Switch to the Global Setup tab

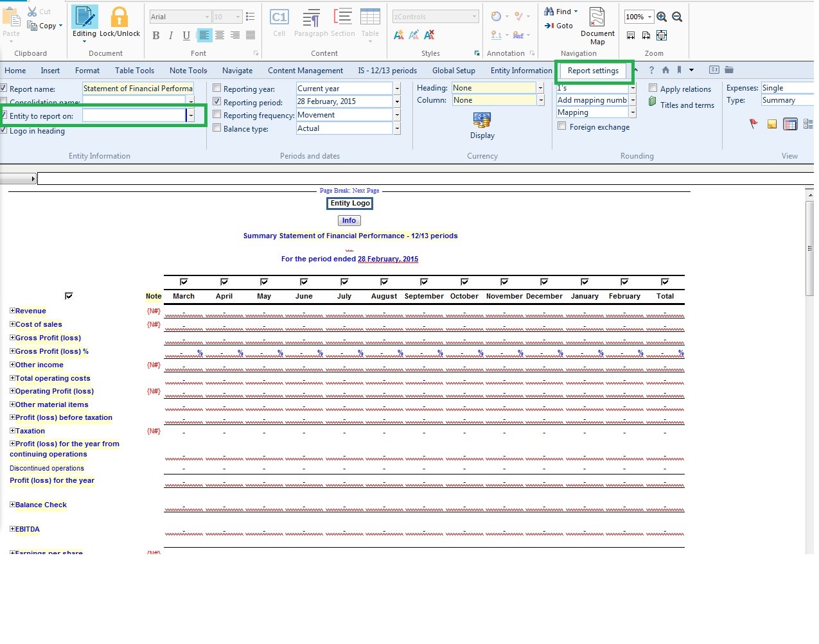454,71
